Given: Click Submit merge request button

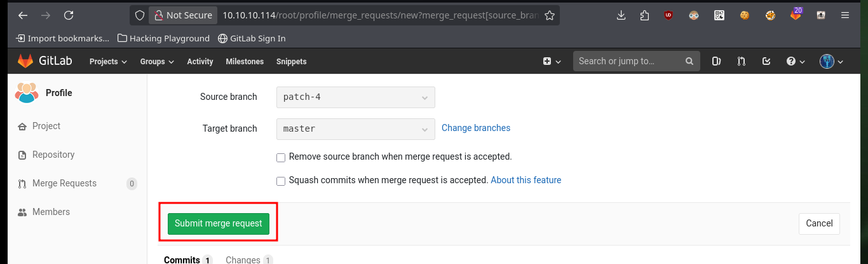Looking at the screenshot, I should pyautogui.click(x=219, y=223).
